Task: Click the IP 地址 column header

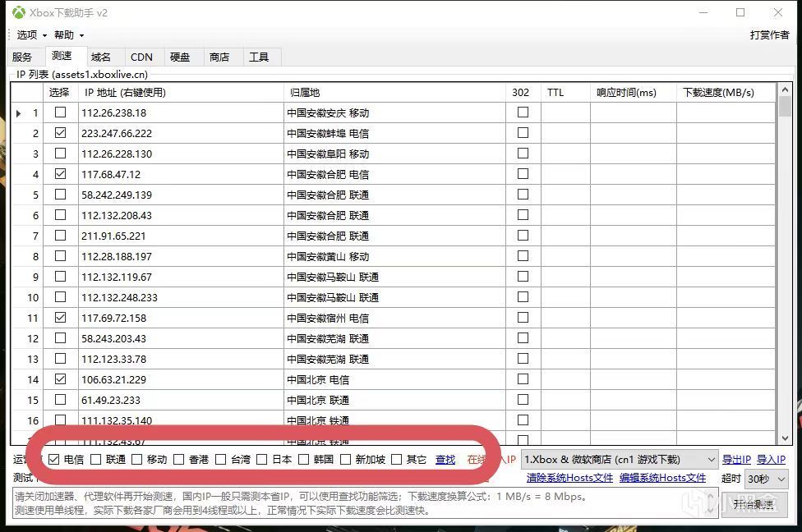Action: pyautogui.click(x=181, y=93)
